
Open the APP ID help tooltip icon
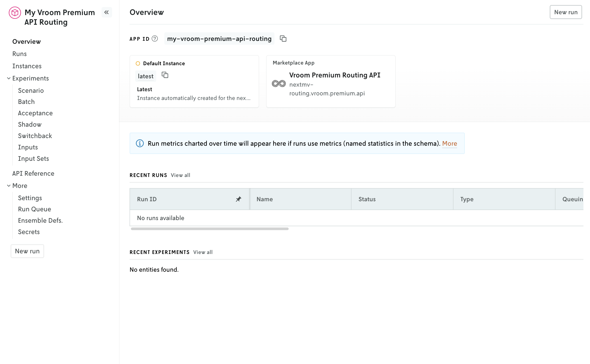coord(155,38)
